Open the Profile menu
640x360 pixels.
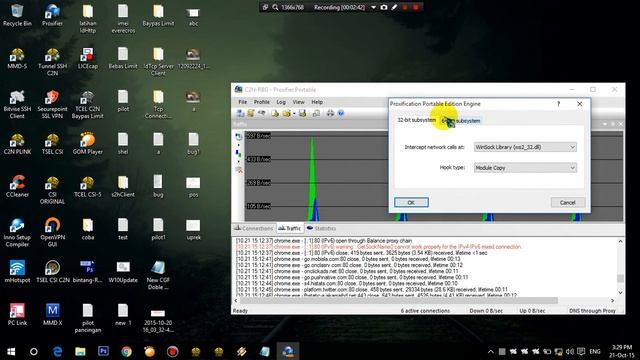262,102
